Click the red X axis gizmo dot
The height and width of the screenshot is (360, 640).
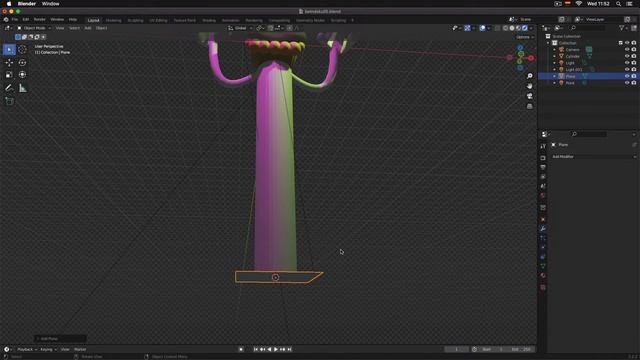(531, 58)
